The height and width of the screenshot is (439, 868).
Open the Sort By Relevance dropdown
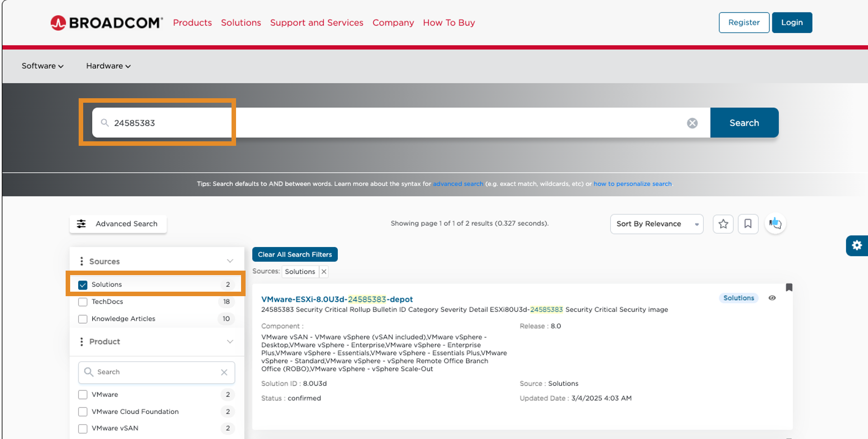pyautogui.click(x=657, y=224)
